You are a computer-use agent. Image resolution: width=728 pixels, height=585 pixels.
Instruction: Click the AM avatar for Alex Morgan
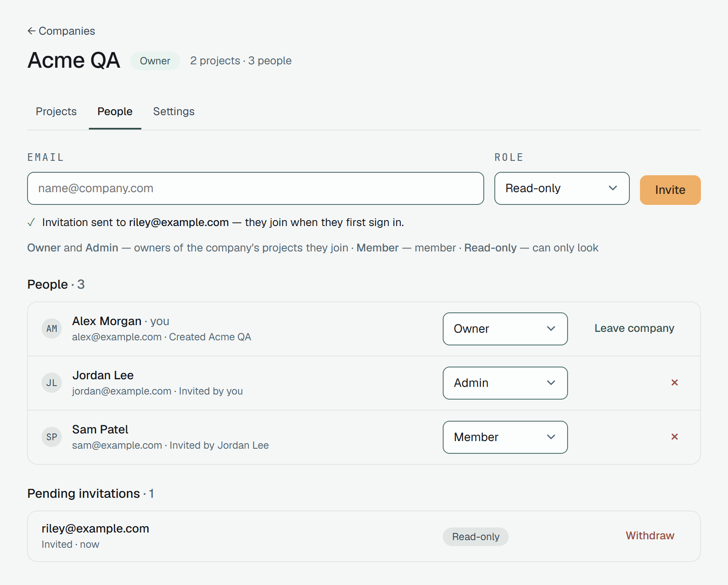coord(52,328)
